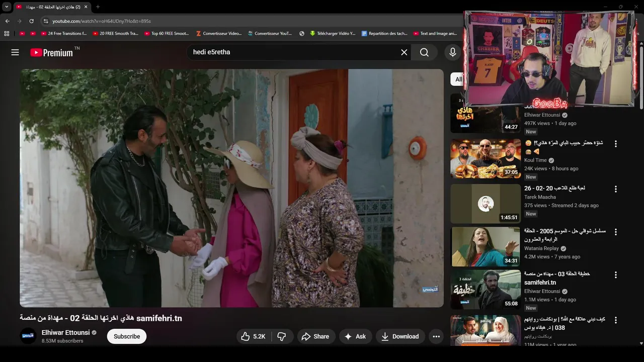Open options menu for the بودكاست روايتهم video
Image resolution: width=644 pixels, height=362 pixels.
click(615, 320)
